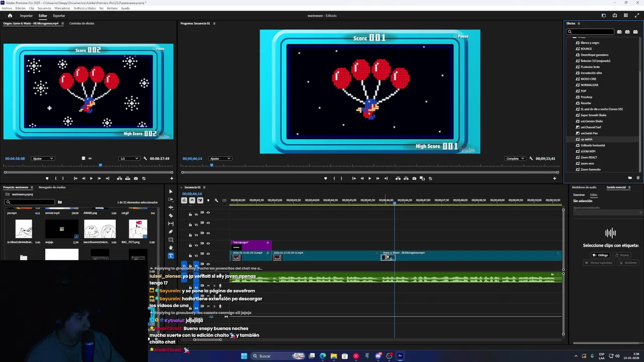The width and height of the screenshot is (644, 362).
Task: Open Source monitor panel menu
Action: coord(62,24)
